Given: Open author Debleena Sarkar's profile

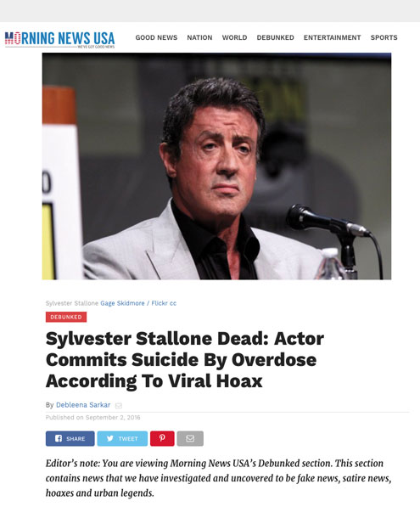Looking at the screenshot, I should pyautogui.click(x=83, y=405).
